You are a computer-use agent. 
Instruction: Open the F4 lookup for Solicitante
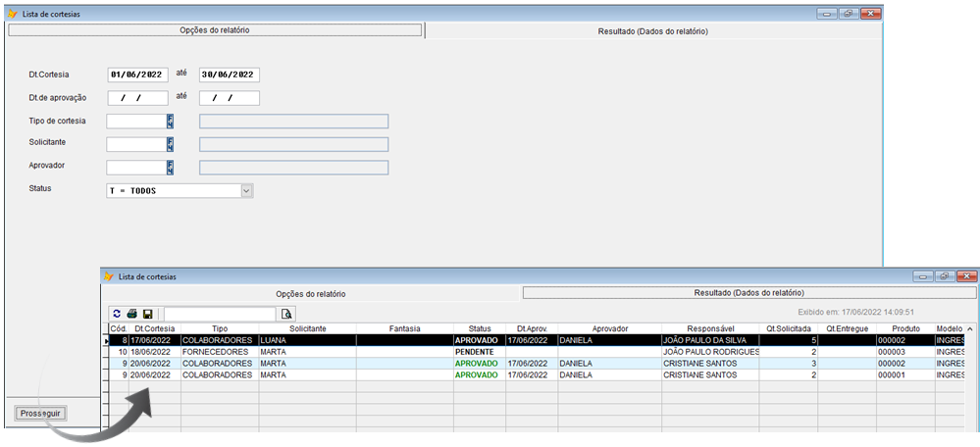171,144
